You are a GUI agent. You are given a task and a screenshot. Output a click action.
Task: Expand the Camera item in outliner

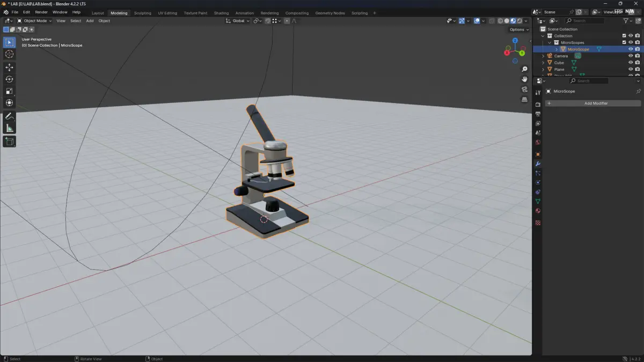pos(543,56)
